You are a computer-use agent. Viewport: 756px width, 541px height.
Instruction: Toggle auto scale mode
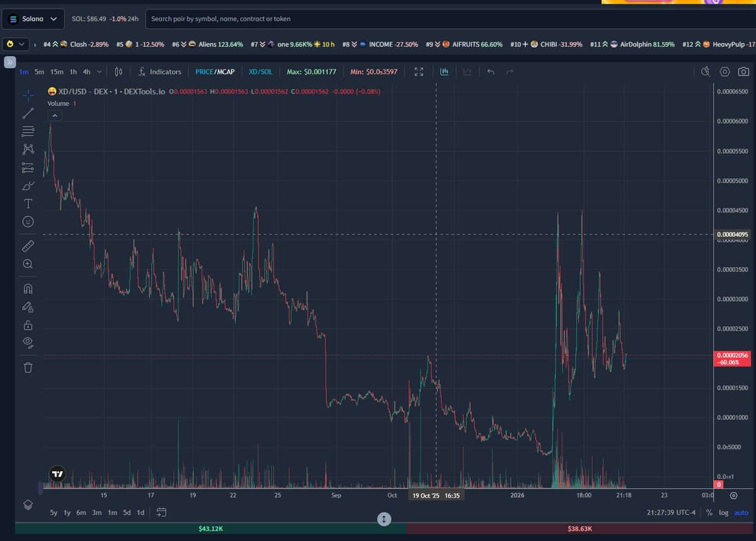[x=742, y=513]
